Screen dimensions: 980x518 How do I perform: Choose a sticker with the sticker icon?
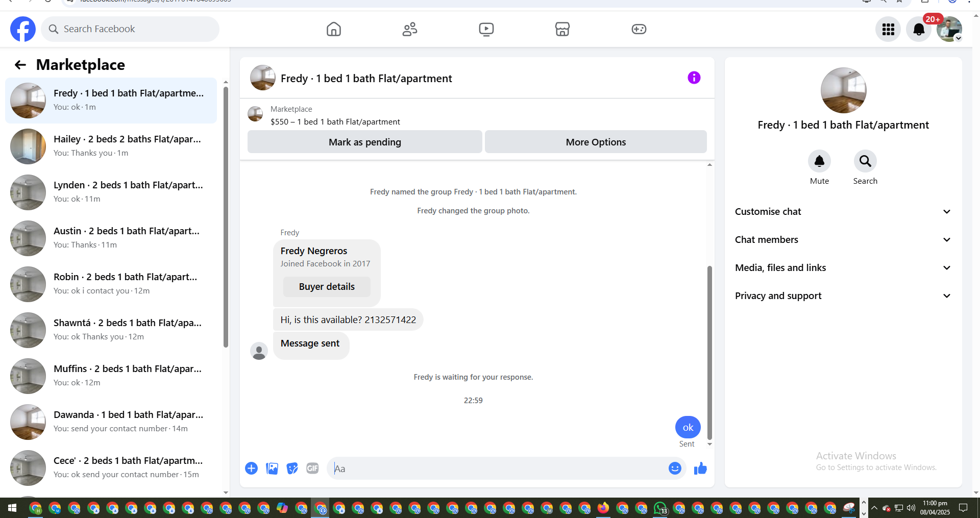point(292,468)
